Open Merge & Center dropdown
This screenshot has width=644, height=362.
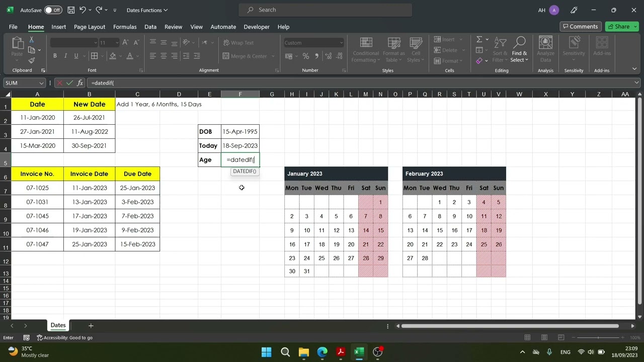(x=273, y=56)
